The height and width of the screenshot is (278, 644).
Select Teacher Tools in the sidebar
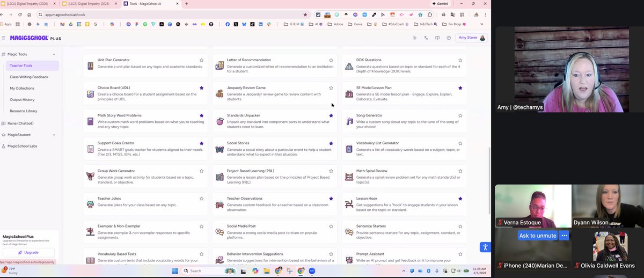[32, 65]
